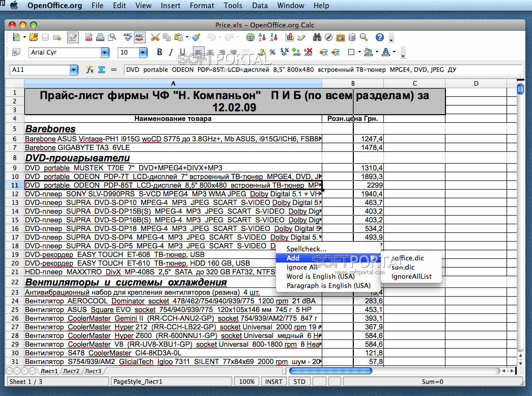Toggle AutoSpellcheck (ABC red wave)
Screen dimensions: 532x396
point(139,37)
